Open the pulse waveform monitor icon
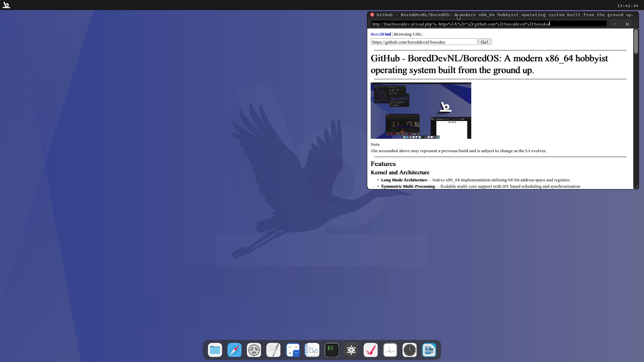This screenshot has height=362, width=644. (x=390, y=350)
